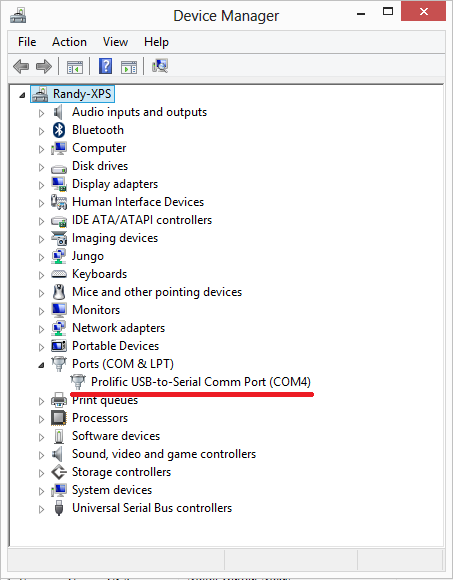Click the blue Help question-mark icon
The image size is (453, 580).
pyautogui.click(x=105, y=67)
